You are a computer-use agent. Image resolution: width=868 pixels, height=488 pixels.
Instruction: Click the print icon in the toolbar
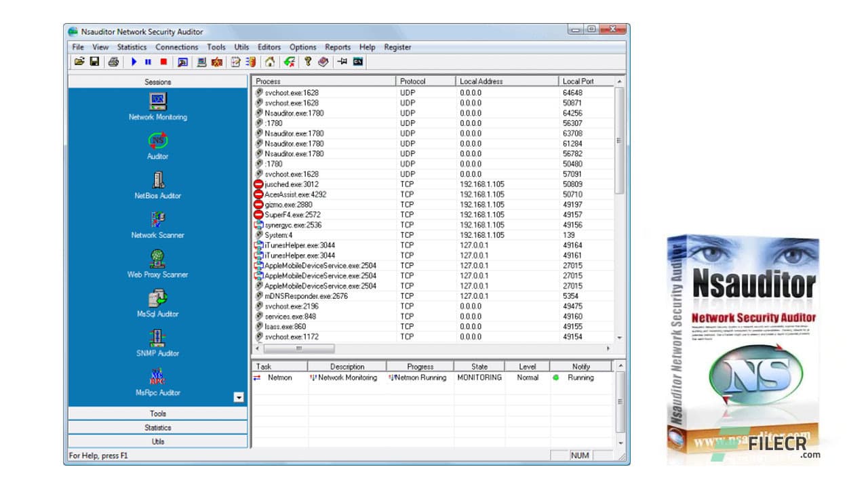113,62
